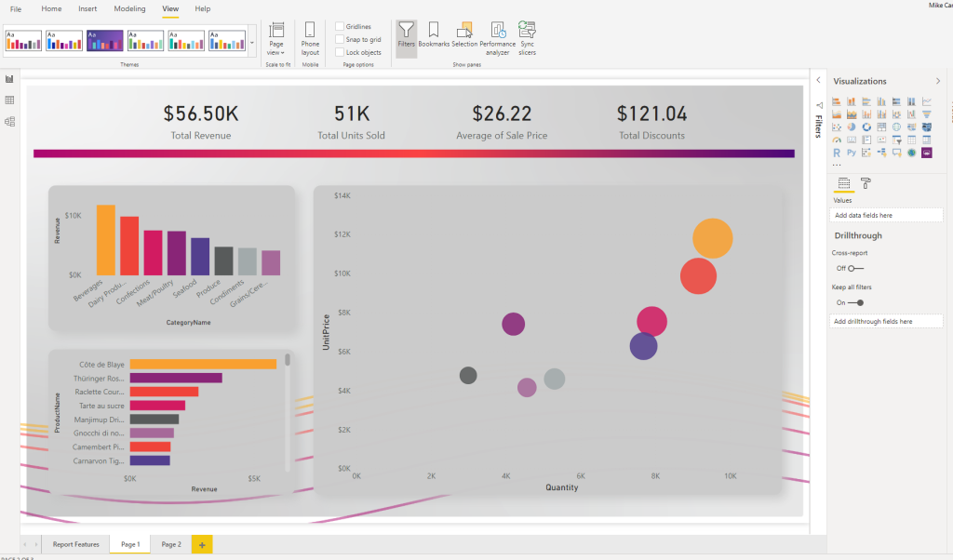
Task: Turn off Keep all filters toggle
Action: (x=856, y=302)
